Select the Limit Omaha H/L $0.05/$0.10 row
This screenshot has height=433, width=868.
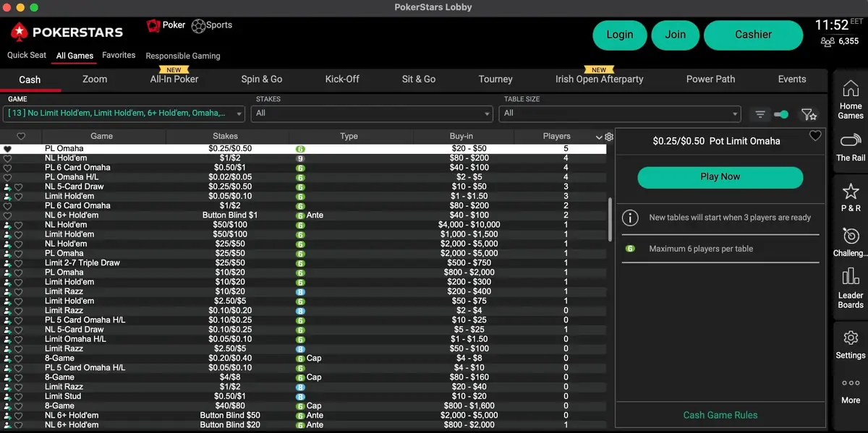pos(304,339)
